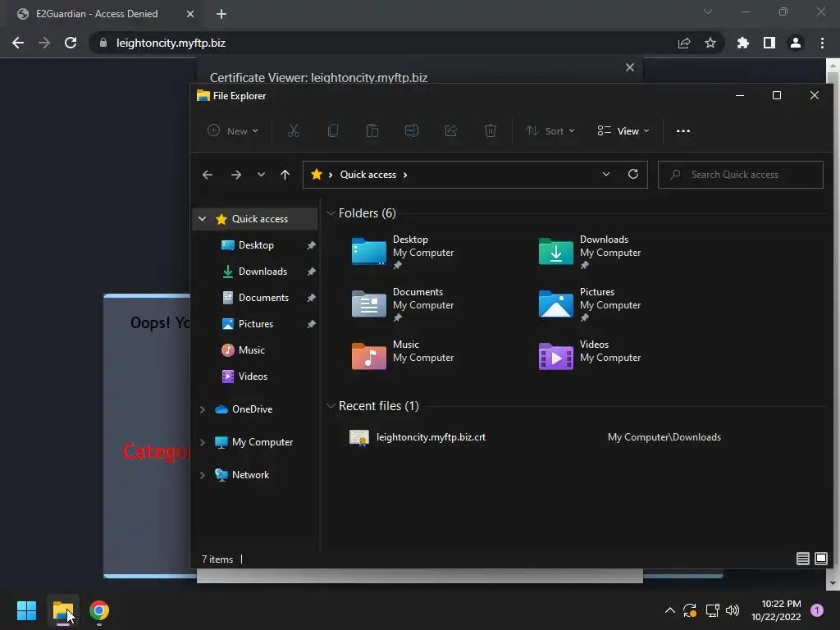Expand the My Computer tree node

(202, 442)
